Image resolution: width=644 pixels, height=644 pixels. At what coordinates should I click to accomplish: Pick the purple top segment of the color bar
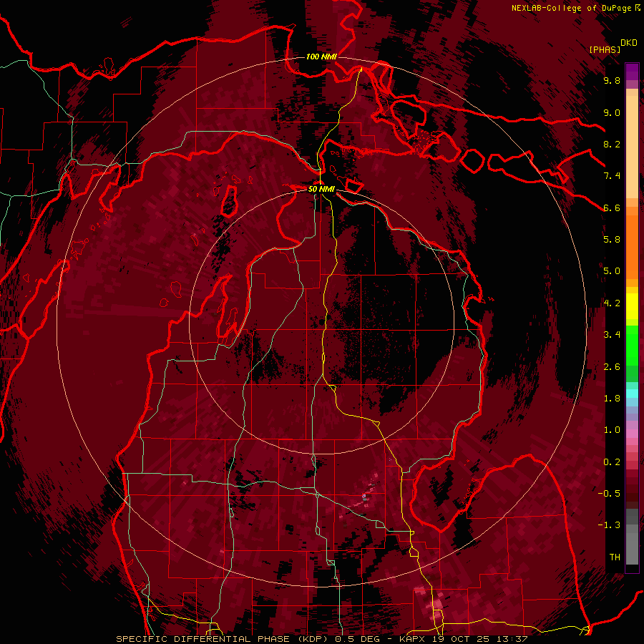632,72
